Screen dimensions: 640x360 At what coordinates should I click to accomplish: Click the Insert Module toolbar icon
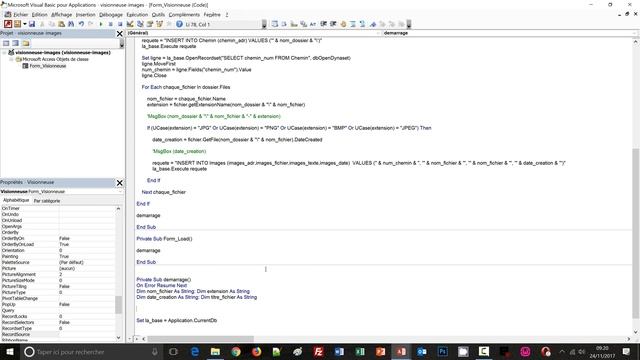pos(18,24)
